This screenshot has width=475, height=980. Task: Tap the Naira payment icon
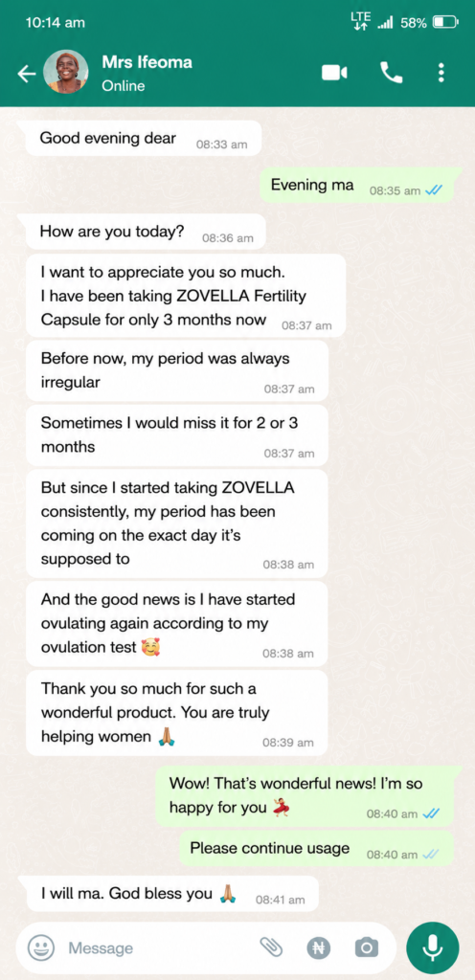point(319,948)
